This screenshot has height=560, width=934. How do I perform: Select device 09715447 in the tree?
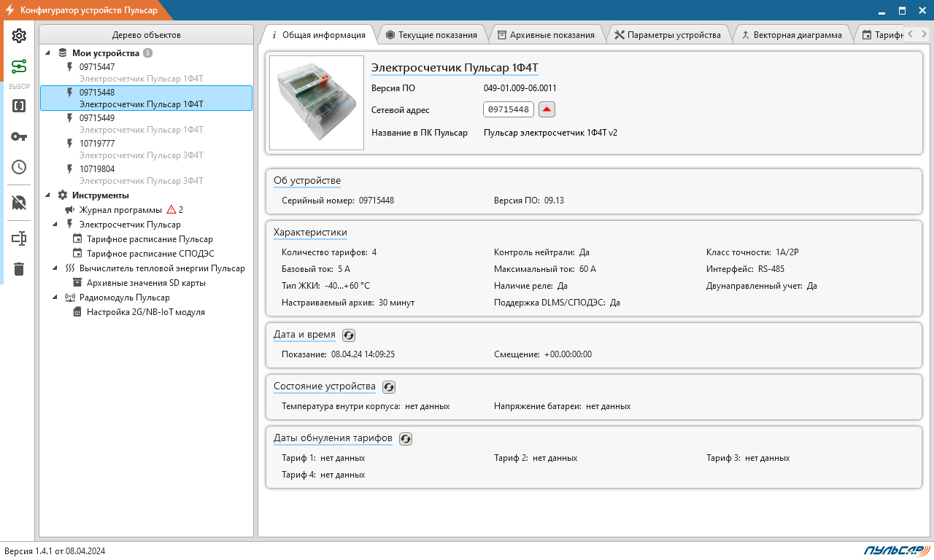(146, 72)
